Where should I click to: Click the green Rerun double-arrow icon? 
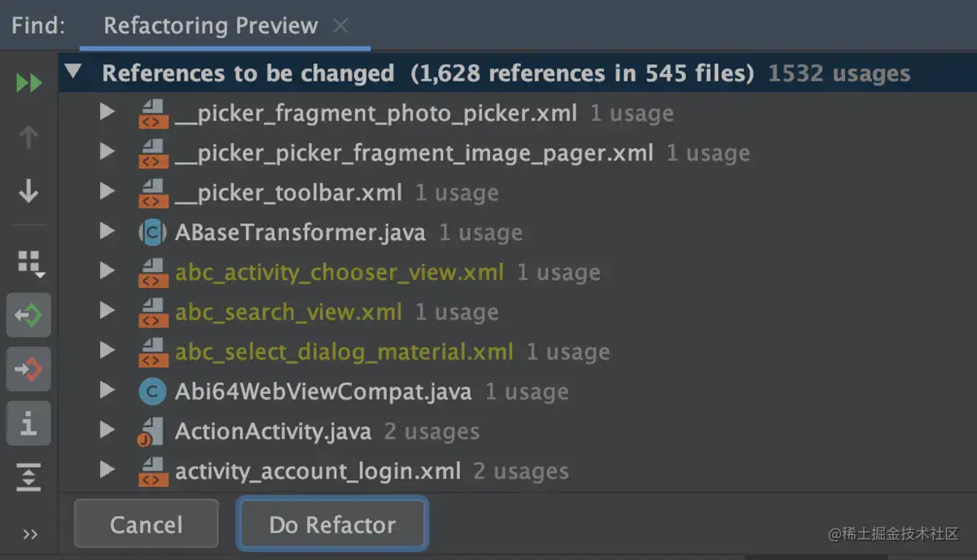click(29, 83)
